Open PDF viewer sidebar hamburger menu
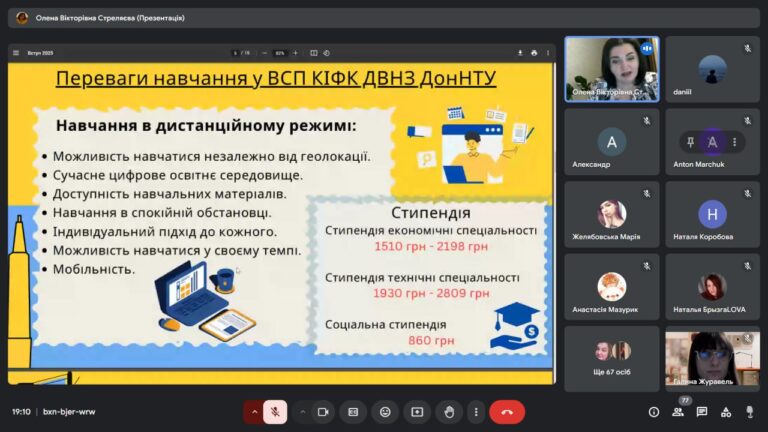The height and width of the screenshot is (432, 768). pos(16,53)
